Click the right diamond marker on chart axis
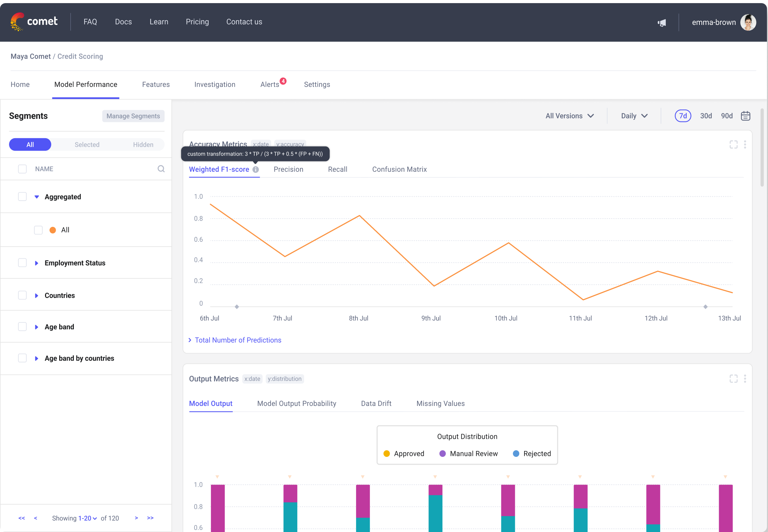This screenshot has height=532, width=768. (x=705, y=307)
